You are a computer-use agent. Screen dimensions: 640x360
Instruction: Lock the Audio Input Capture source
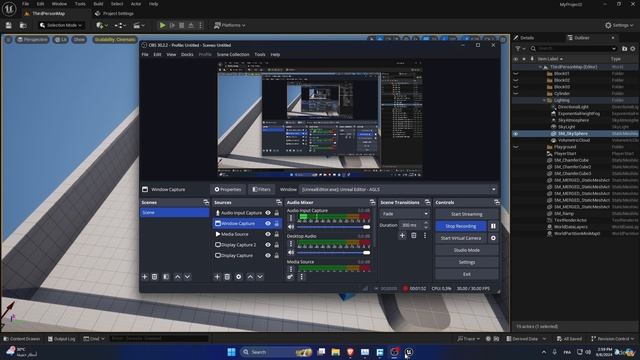click(x=277, y=213)
